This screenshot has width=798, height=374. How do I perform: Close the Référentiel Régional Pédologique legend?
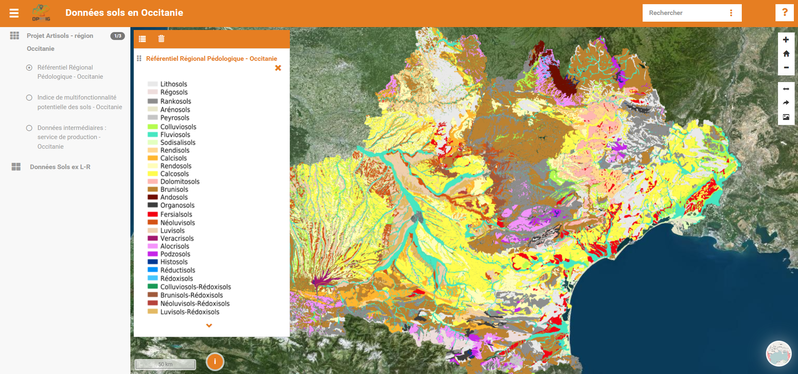tap(278, 68)
